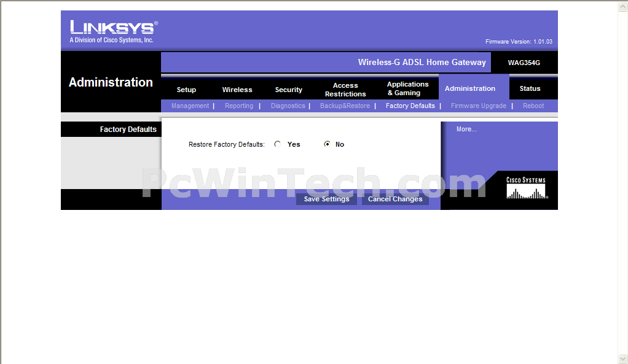Go to the Reporting subtab
Image resolution: width=628 pixels, height=364 pixels.
coord(239,106)
